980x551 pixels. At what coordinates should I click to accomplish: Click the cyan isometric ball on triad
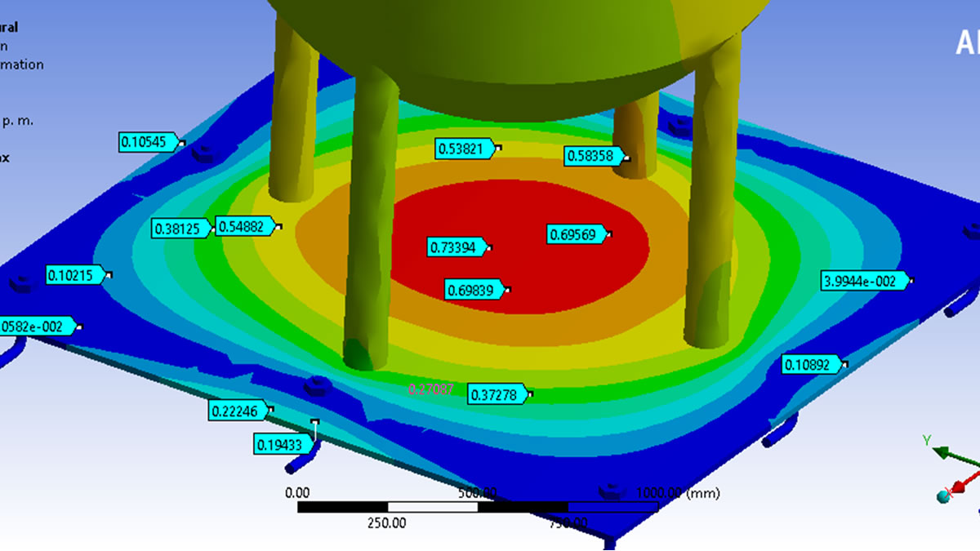pos(945,495)
